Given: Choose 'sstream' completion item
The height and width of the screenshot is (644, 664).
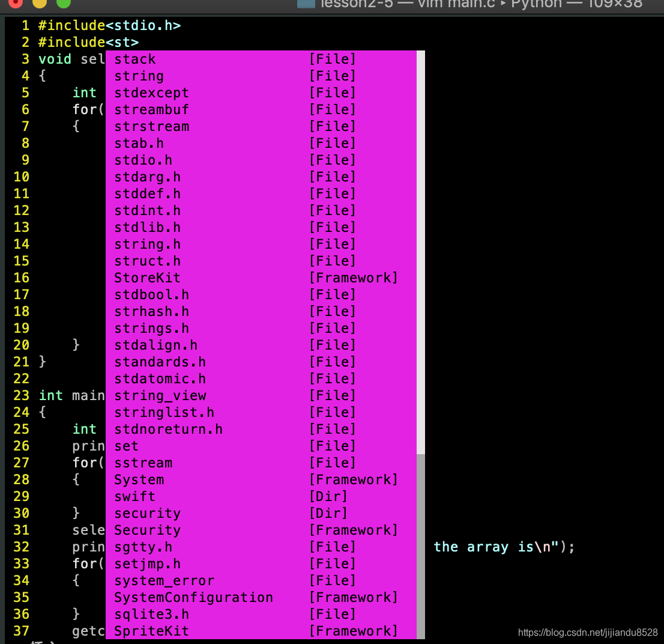Looking at the screenshot, I should (x=261, y=463).
